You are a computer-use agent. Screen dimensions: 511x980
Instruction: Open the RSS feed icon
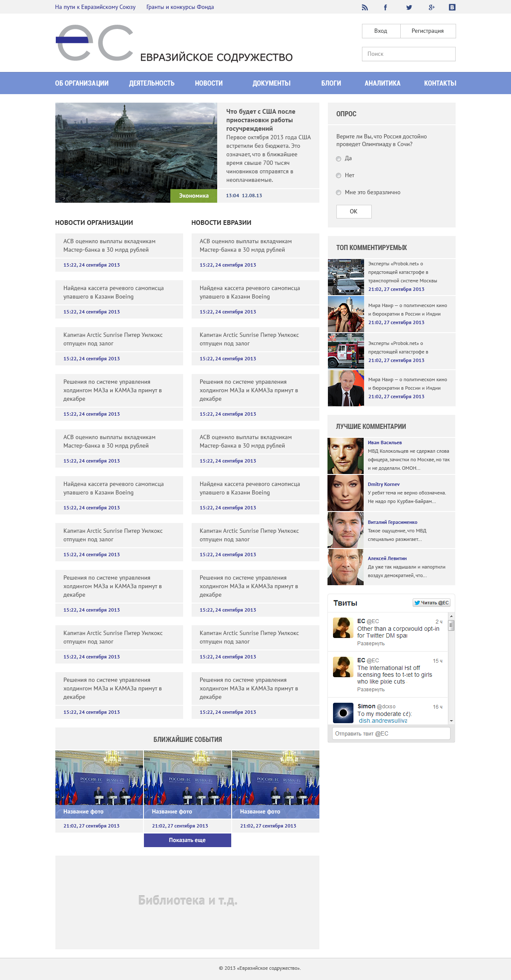pos(365,7)
